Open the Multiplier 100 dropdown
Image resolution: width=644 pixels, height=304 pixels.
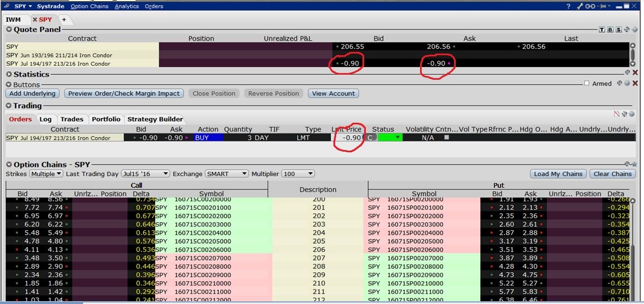298,174
